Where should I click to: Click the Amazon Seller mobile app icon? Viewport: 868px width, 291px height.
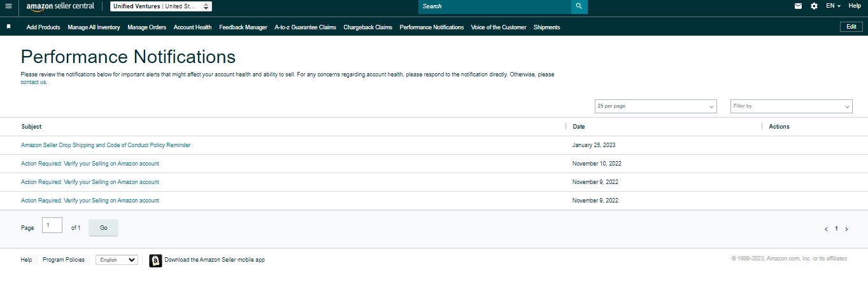(155, 260)
